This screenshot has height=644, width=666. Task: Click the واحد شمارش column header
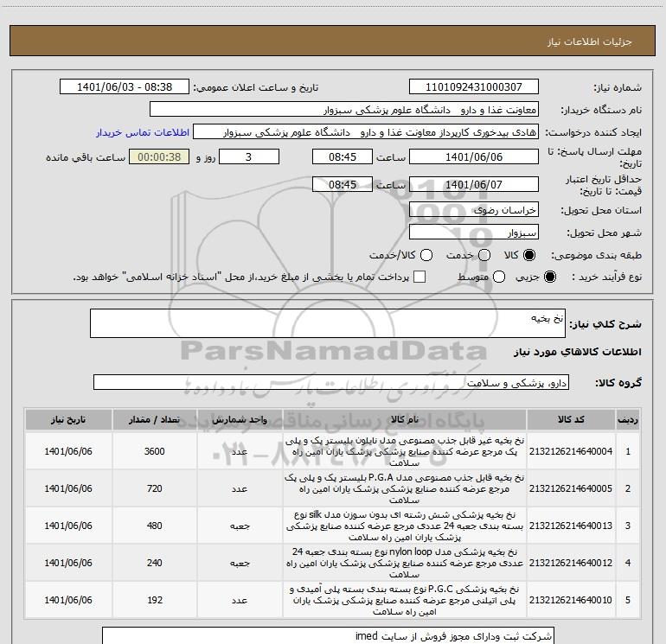[240, 419]
